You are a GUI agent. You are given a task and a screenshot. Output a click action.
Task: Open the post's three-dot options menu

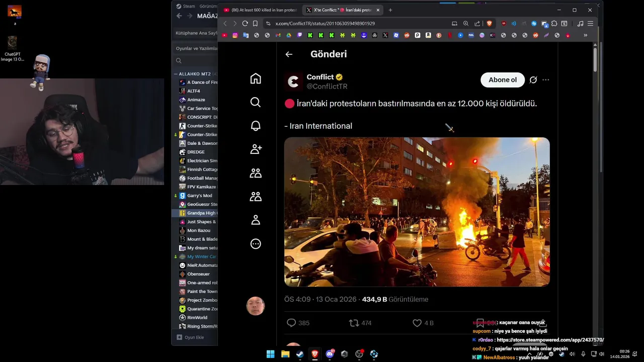tap(546, 80)
